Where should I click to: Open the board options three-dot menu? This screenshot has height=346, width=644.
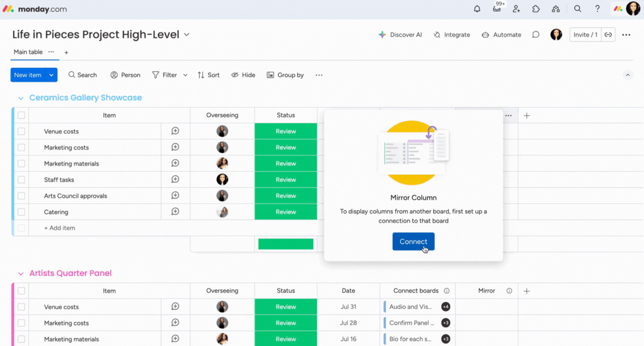pos(626,35)
